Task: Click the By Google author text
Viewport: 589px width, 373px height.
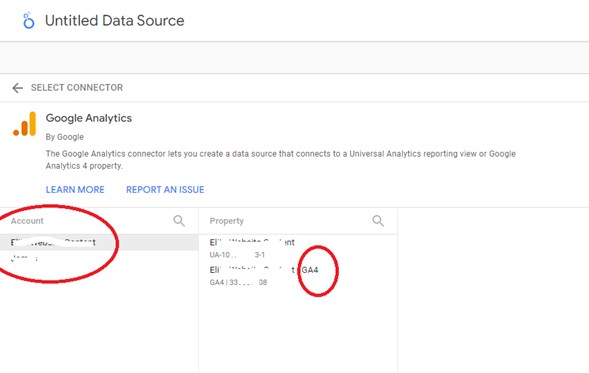Action: coord(65,137)
